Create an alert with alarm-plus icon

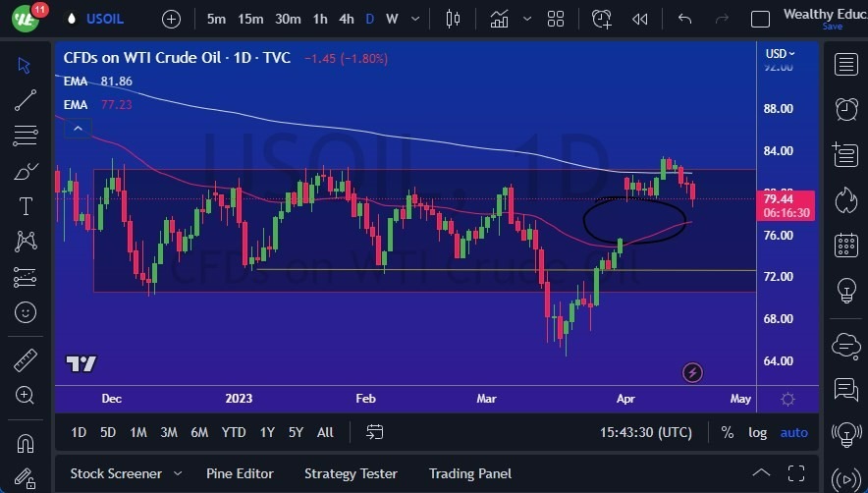pyautogui.click(x=602, y=20)
